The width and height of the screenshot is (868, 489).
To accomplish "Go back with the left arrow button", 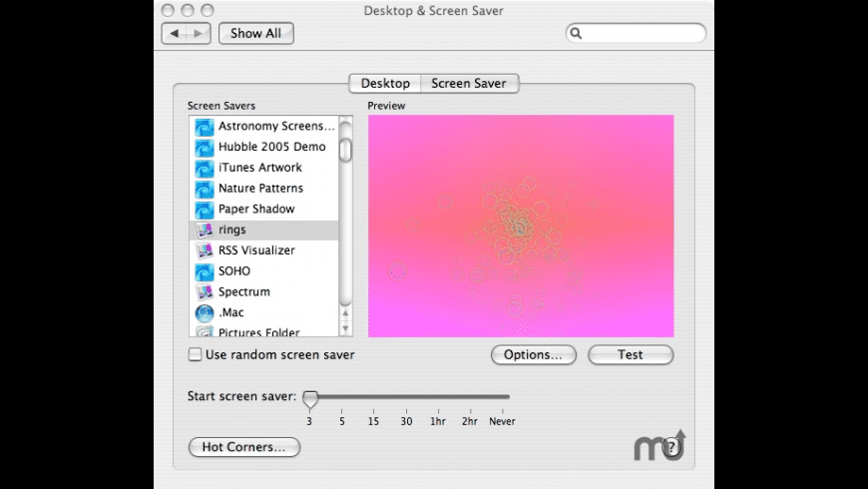I will click(x=174, y=33).
